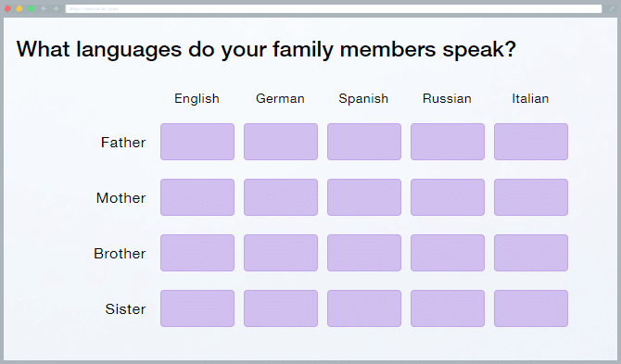Tick Father's Italian checkbox
The height and width of the screenshot is (364, 621).
point(531,142)
